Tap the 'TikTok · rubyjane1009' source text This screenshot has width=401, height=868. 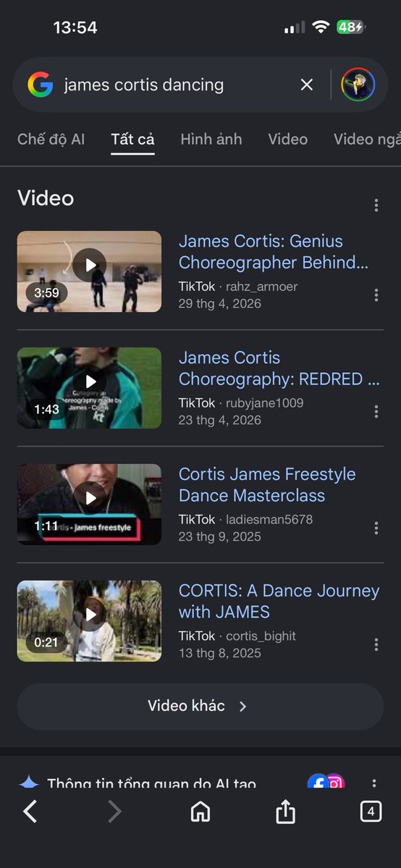pos(241,403)
